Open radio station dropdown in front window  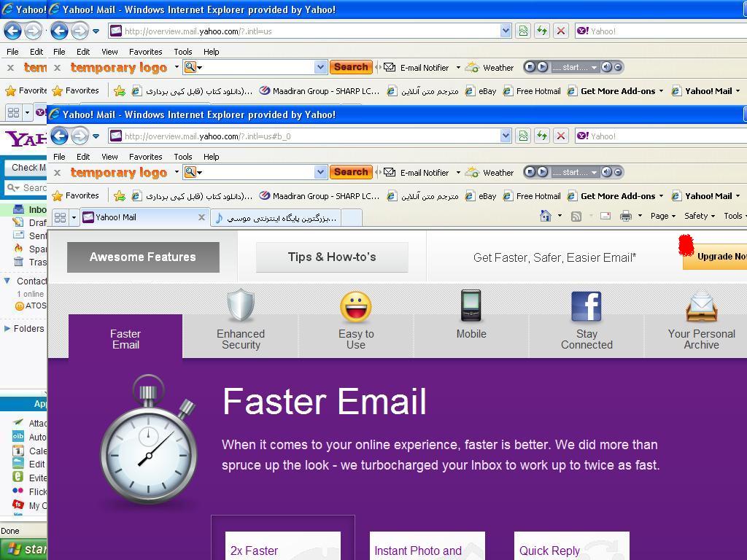(594, 172)
